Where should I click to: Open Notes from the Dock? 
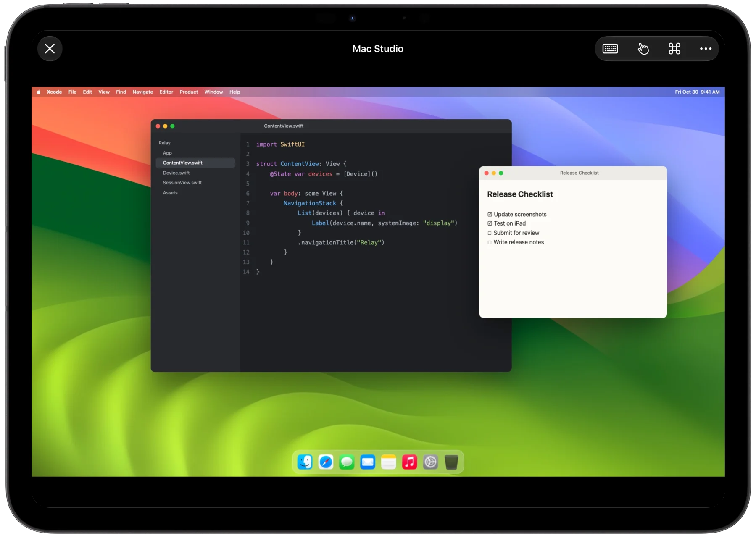pyautogui.click(x=389, y=462)
